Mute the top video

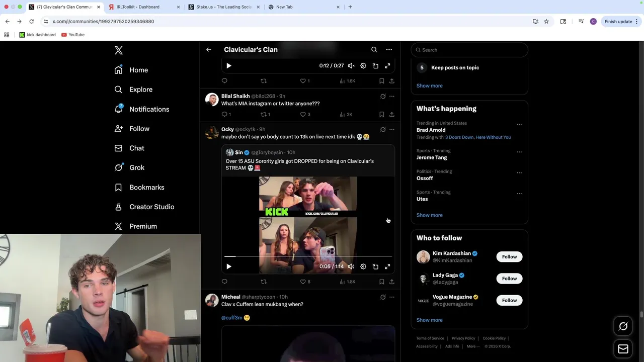pyautogui.click(x=351, y=66)
